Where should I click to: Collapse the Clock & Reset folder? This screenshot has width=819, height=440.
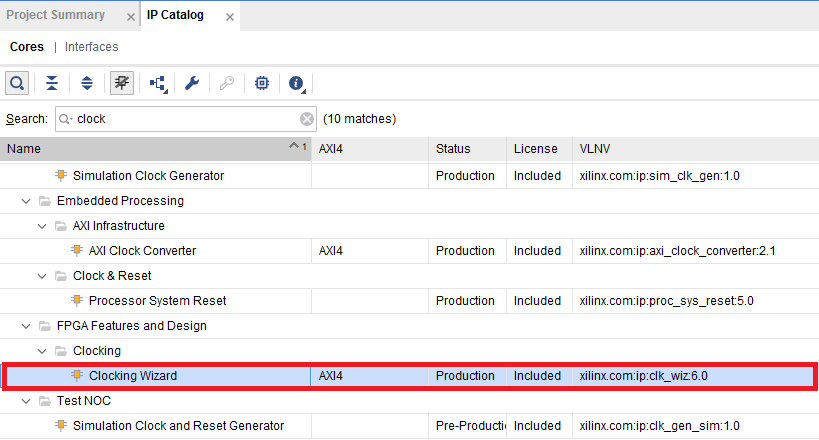[x=42, y=276]
